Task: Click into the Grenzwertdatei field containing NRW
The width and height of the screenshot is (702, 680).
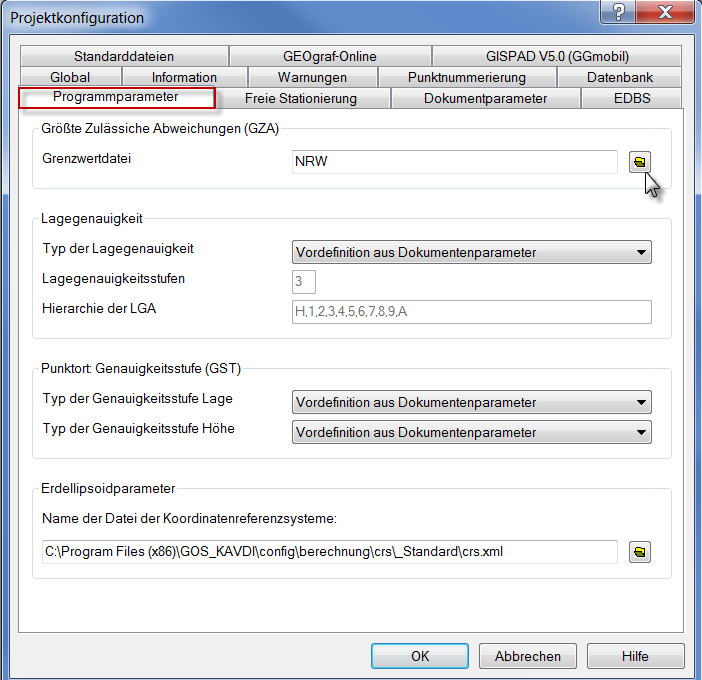Action: (x=454, y=162)
